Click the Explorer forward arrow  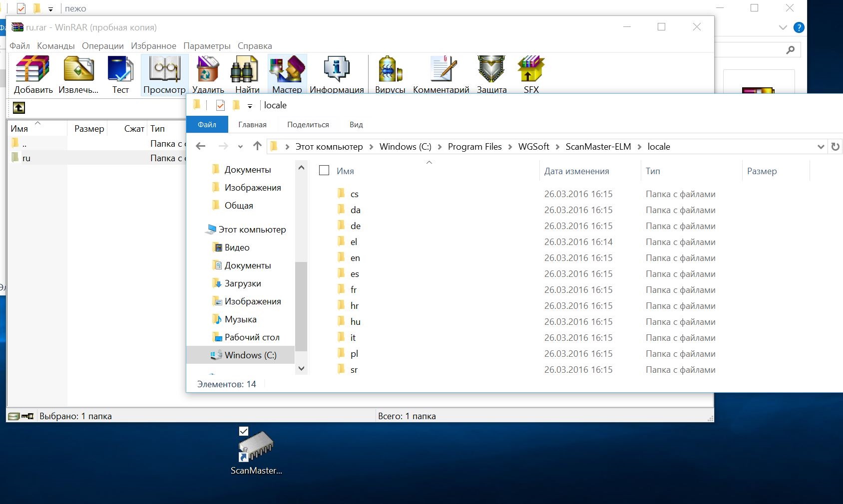tap(223, 146)
